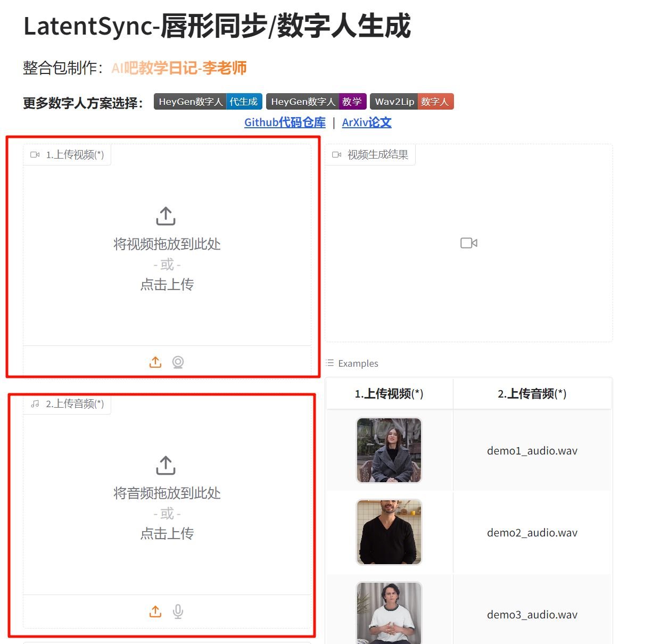
Task: Select the demo2 man in black thumbnail
Action: coord(389,532)
